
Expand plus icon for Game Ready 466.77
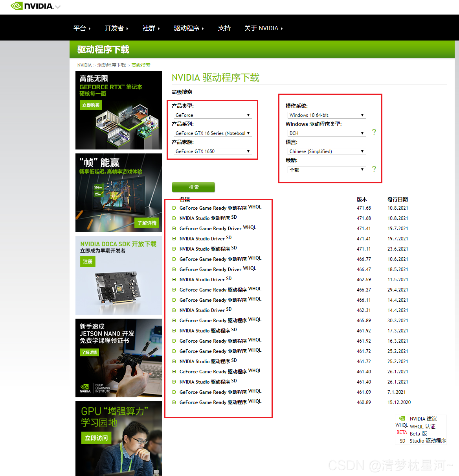click(174, 259)
